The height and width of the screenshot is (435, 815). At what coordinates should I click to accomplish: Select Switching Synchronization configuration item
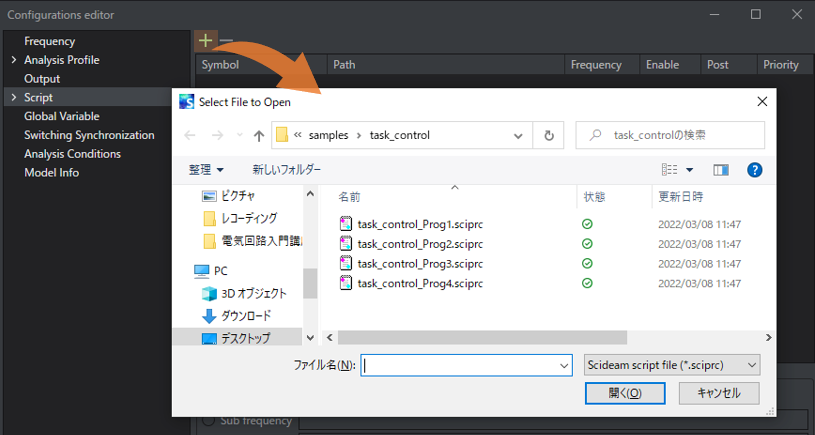coord(89,135)
